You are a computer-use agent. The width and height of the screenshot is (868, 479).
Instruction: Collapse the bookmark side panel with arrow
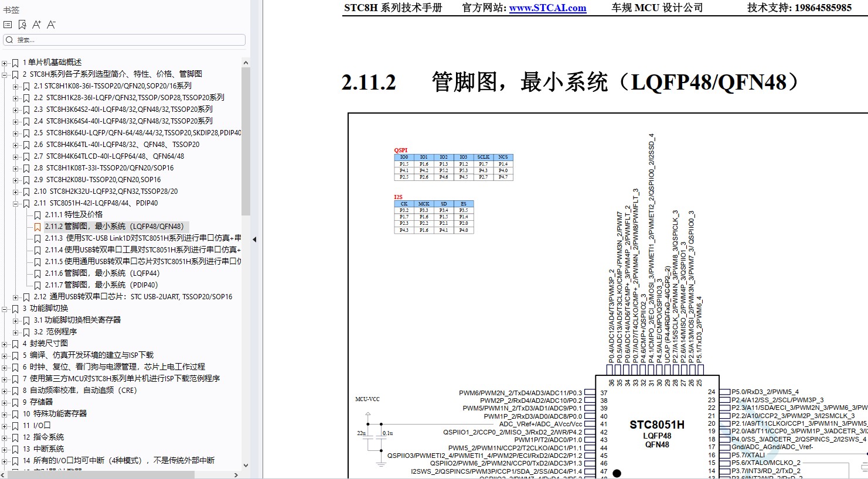pos(254,239)
